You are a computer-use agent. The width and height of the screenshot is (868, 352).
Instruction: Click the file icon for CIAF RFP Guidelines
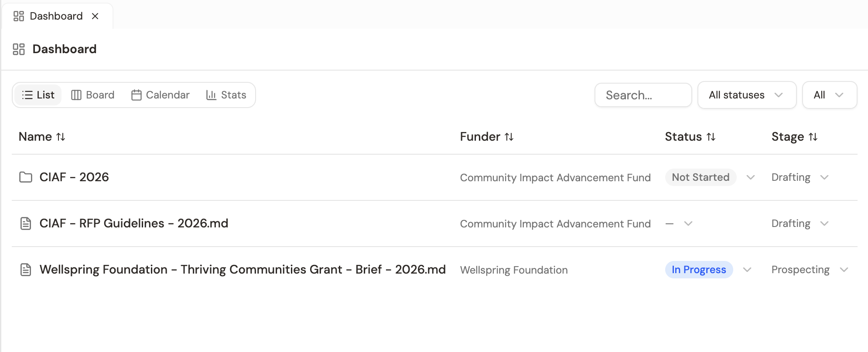point(26,223)
